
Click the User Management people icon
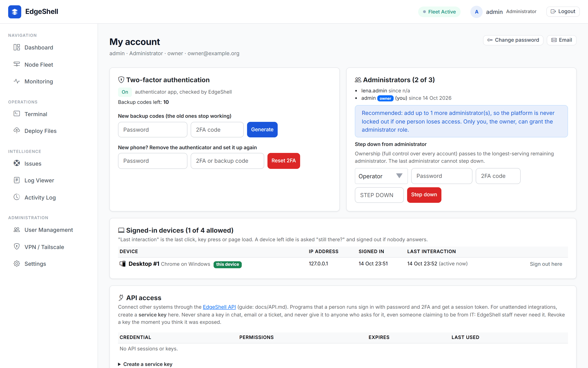pyautogui.click(x=17, y=230)
